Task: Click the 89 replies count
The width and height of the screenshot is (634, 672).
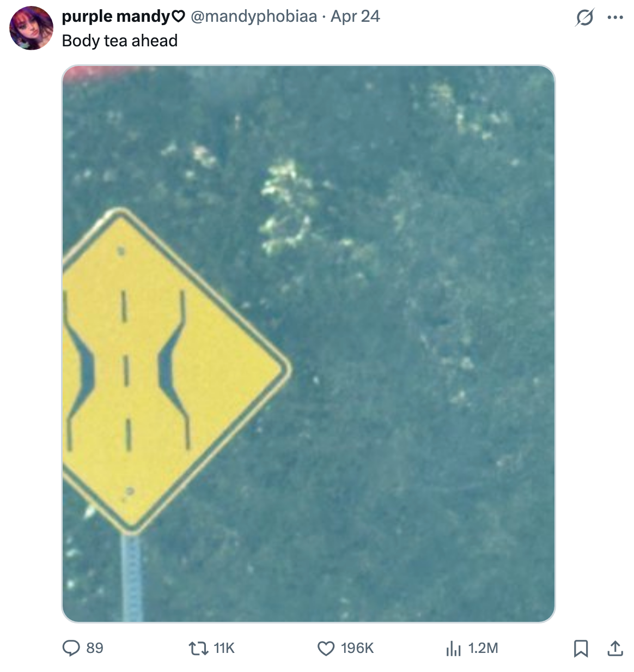Action: 95,648
